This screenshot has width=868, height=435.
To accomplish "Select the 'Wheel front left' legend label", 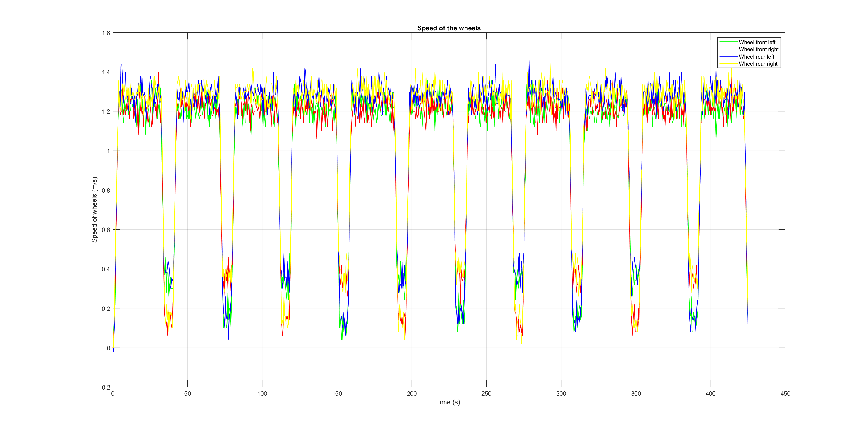I will click(757, 42).
